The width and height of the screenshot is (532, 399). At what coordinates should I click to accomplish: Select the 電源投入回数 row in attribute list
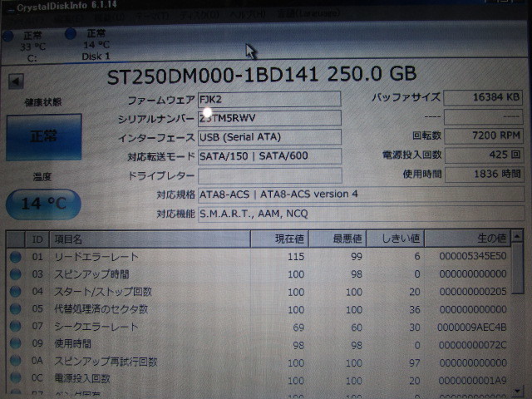(82, 378)
